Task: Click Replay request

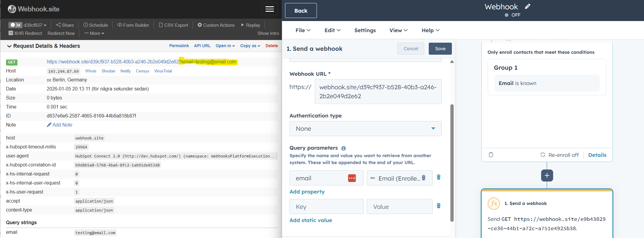Action: pyautogui.click(x=250, y=25)
